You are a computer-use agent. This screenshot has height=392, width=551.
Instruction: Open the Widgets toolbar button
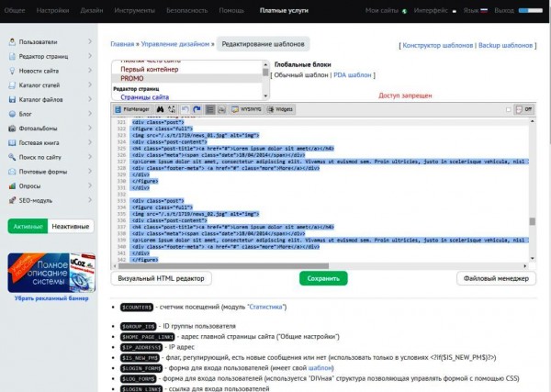point(280,109)
